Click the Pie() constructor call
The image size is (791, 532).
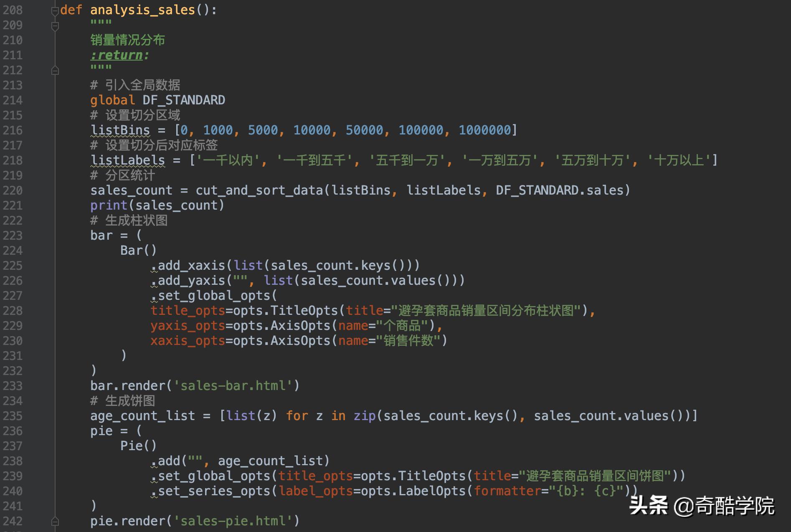[x=139, y=446]
